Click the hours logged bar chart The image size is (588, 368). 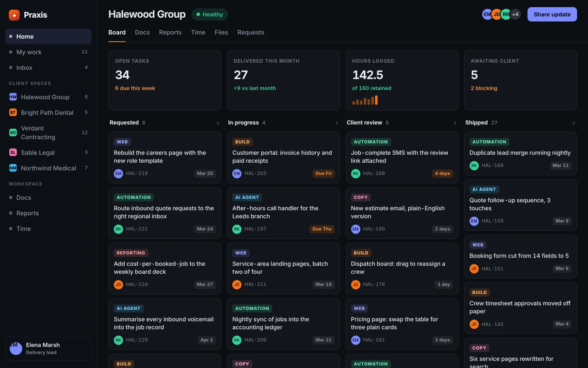point(365,100)
